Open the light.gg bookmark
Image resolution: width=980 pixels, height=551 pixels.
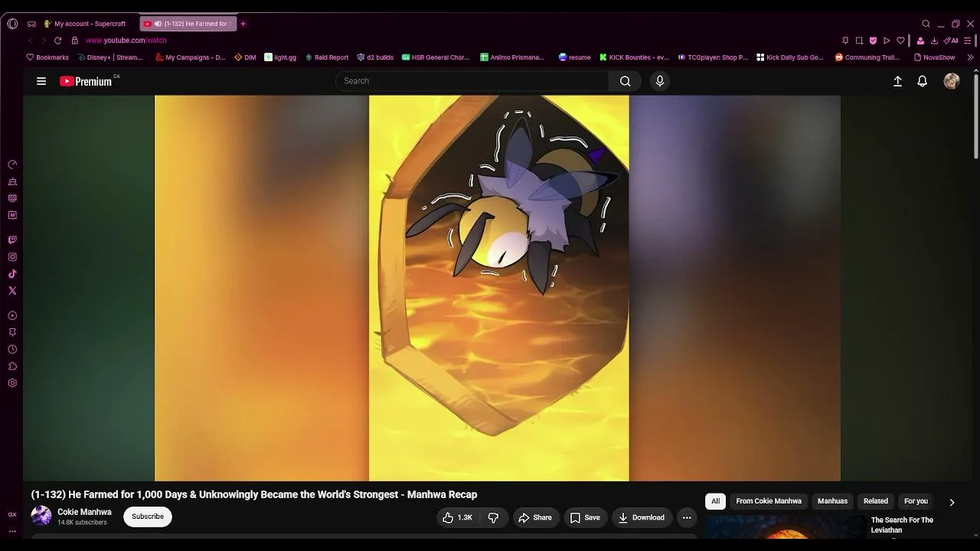280,57
